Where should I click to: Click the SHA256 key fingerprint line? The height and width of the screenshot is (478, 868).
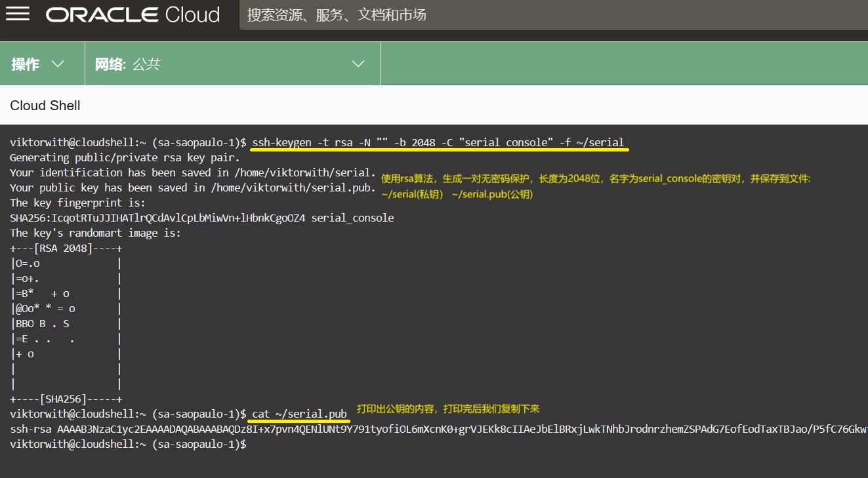201,218
